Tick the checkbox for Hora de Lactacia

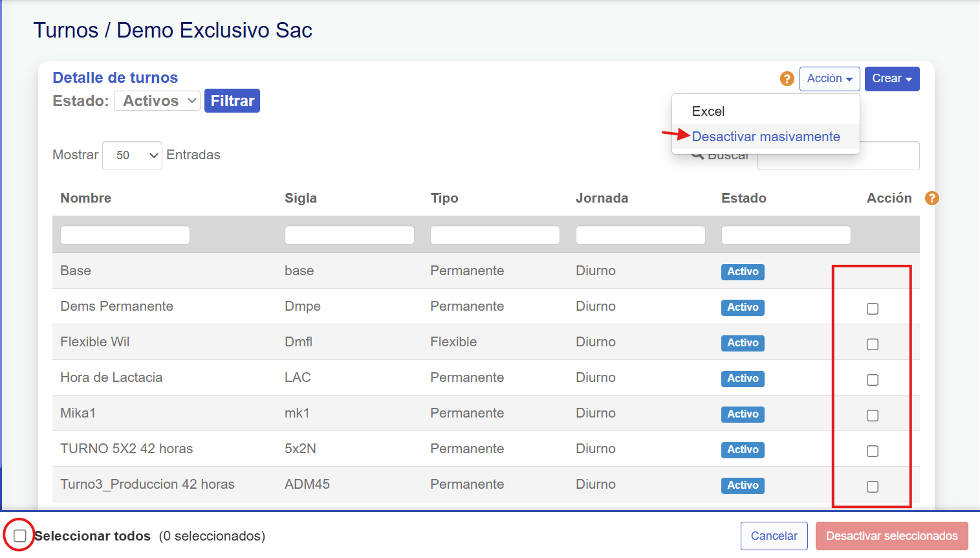click(x=872, y=380)
